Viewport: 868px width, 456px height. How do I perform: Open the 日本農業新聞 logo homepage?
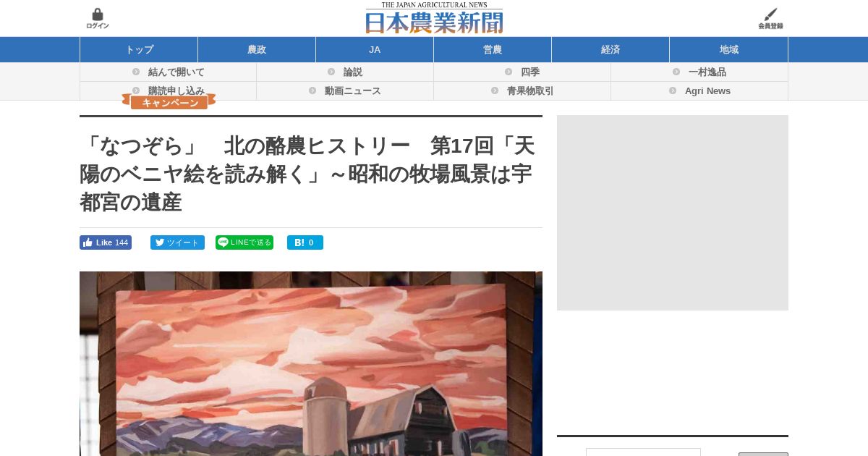click(434, 18)
